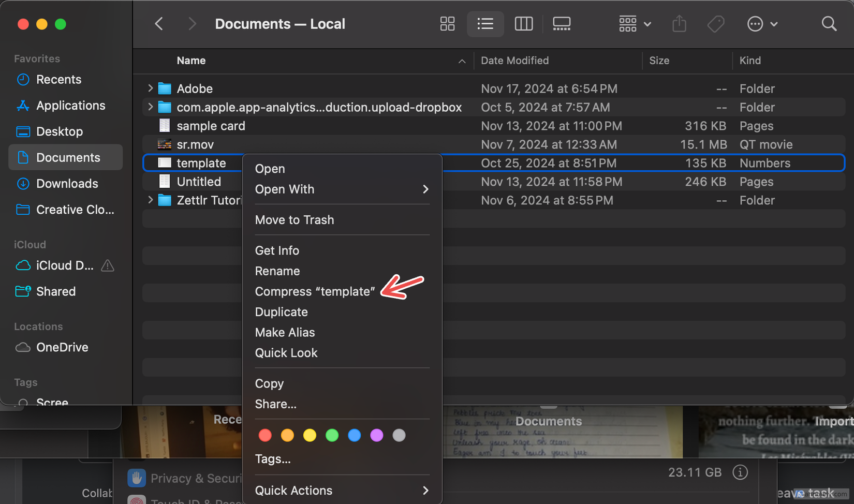
Task: Click the iCloud Drive sync warning icon
Action: click(x=107, y=265)
